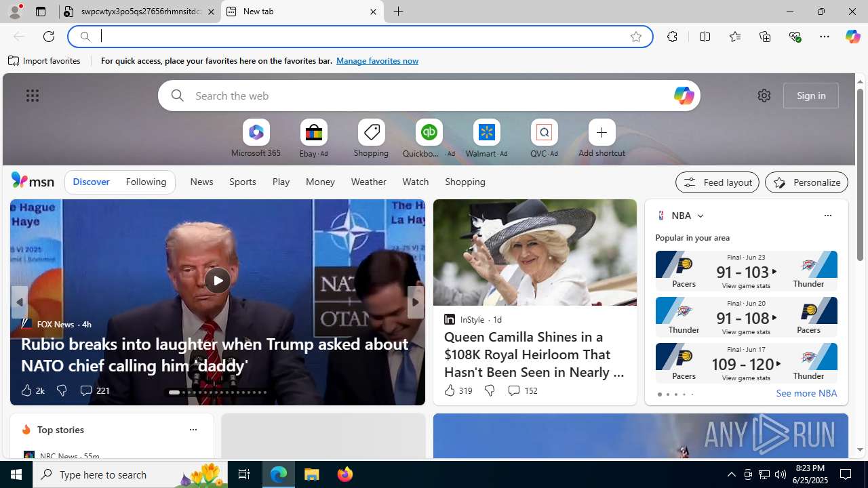Click the Search the web field

point(429,96)
